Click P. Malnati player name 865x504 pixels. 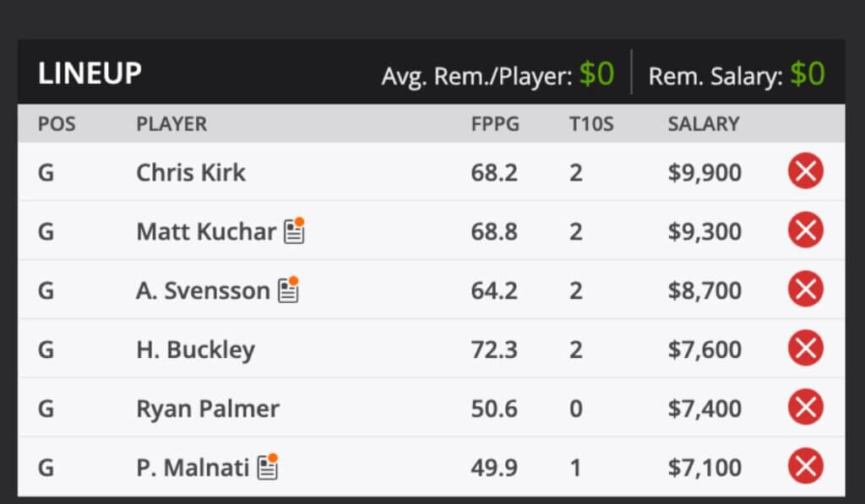[193, 467]
